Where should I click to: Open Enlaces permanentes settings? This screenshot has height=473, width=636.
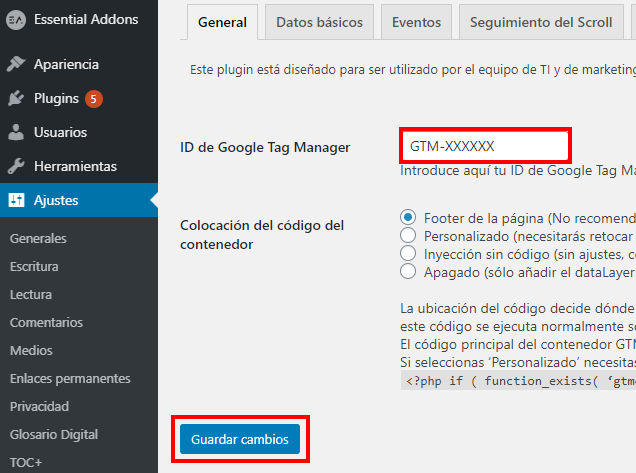pos(70,378)
